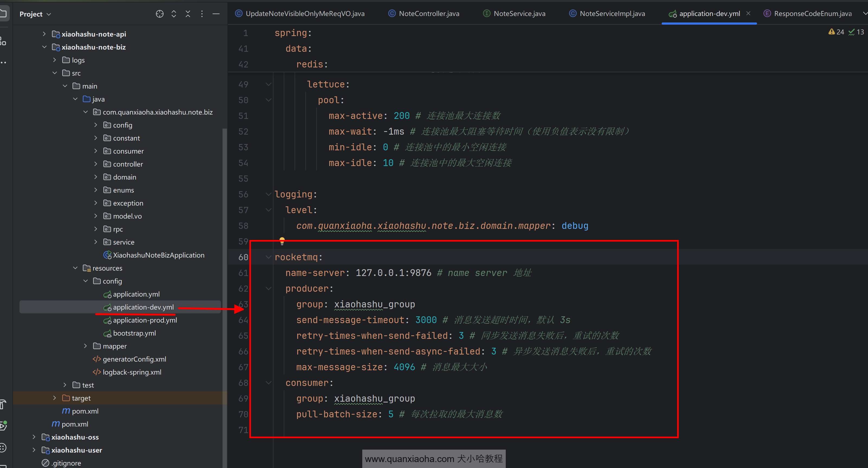Collapse the xiaohashu-note-biz module
Image resolution: width=868 pixels, height=468 pixels.
[x=44, y=47]
